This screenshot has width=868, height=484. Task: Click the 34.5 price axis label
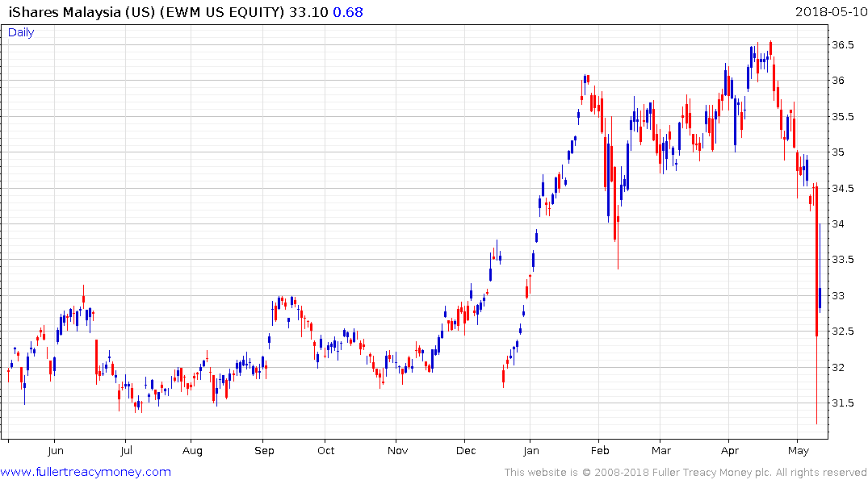[843, 188]
